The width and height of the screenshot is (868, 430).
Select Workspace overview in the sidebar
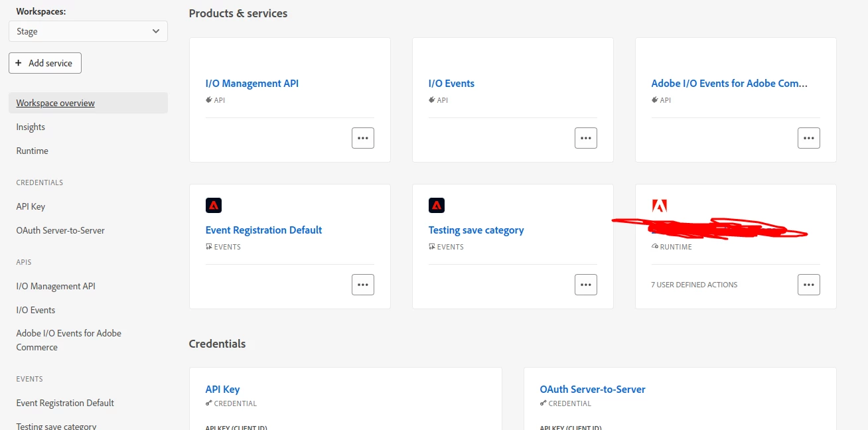[x=88, y=103]
